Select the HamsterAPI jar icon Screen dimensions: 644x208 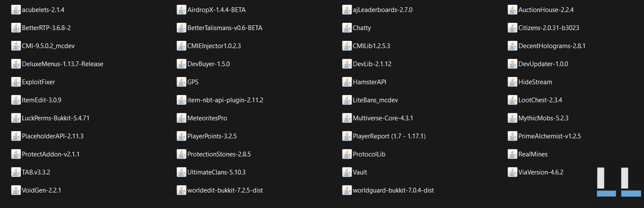click(347, 82)
